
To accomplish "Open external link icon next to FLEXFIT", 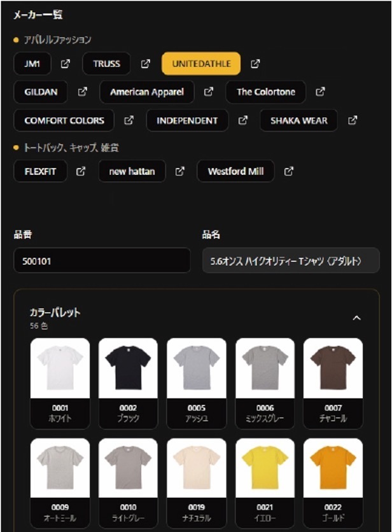I will [x=81, y=171].
